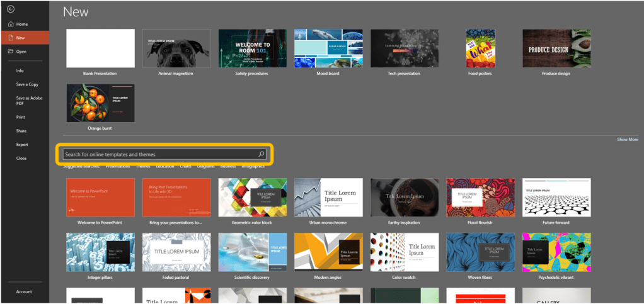Choose the Floral flourish template
This screenshot has height=304, width=644.
click(x=480, y=198)
